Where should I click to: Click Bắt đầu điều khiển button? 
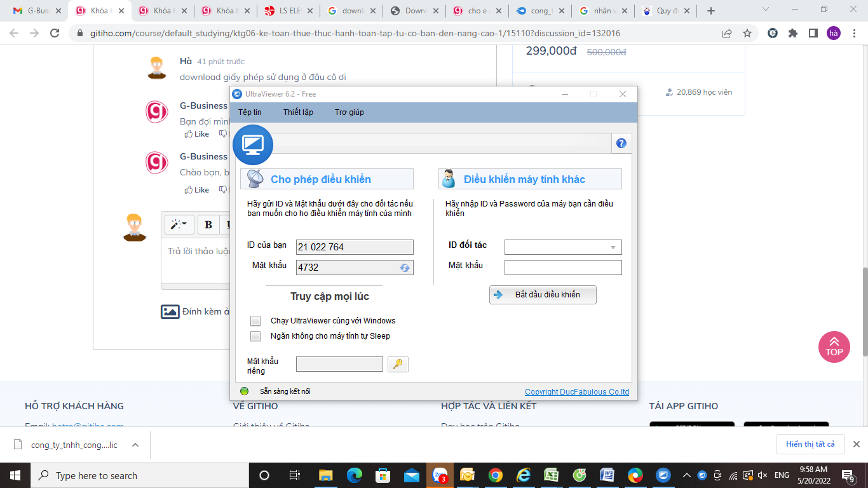(543, 295)
